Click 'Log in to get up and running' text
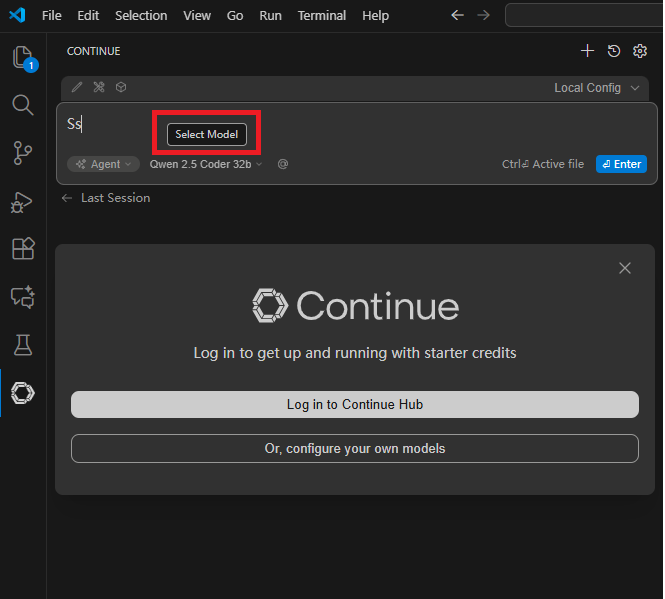The image size is (665, 599). pos(355,353)
